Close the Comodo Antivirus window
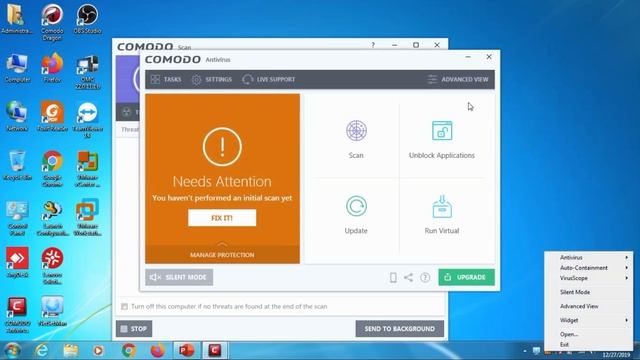The image size is (640, 360). (489, 57)
